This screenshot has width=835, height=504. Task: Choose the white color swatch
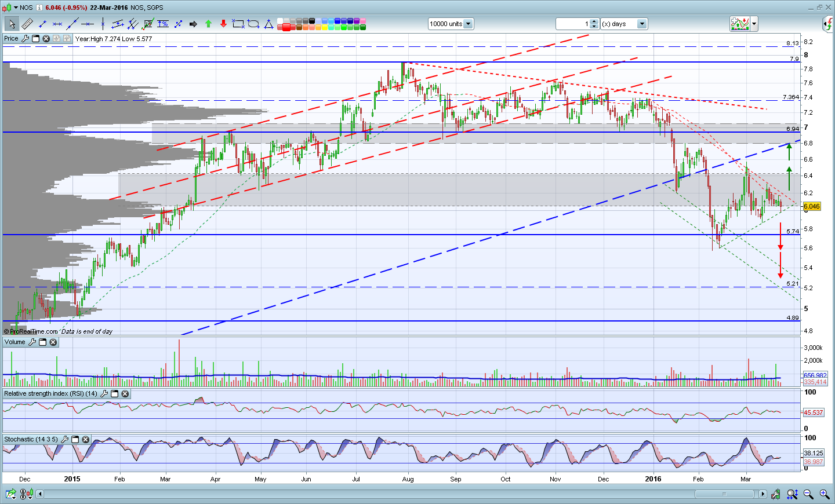click(x=280, y=21)
